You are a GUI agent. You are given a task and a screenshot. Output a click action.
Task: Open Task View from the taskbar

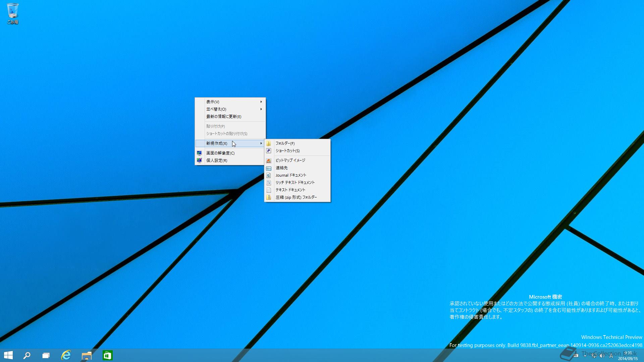click(46, 355)
